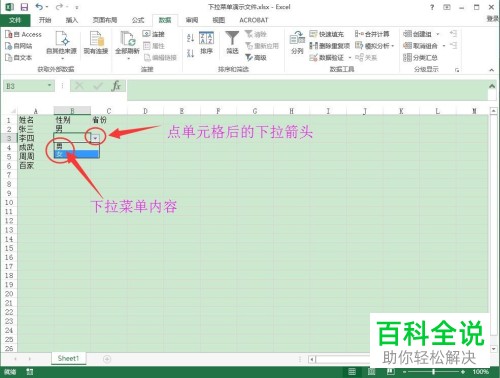Open the 文件 File tab

click(15, 20)
